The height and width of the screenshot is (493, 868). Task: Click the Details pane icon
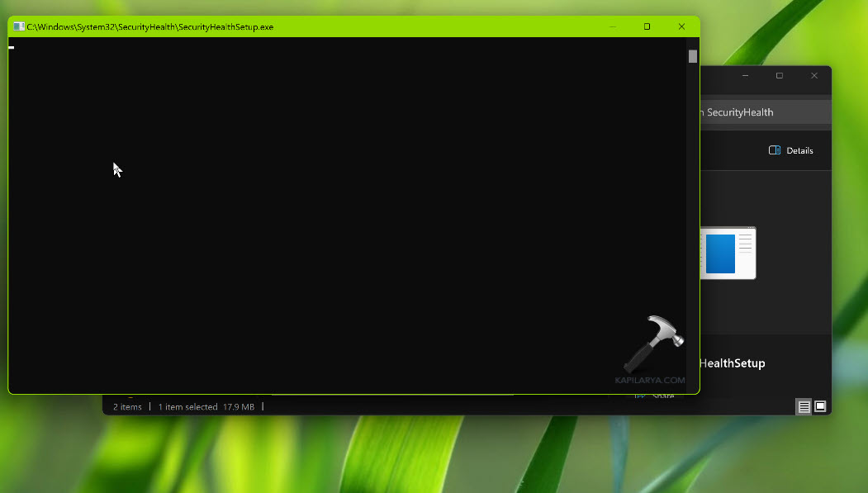[774, 150]
